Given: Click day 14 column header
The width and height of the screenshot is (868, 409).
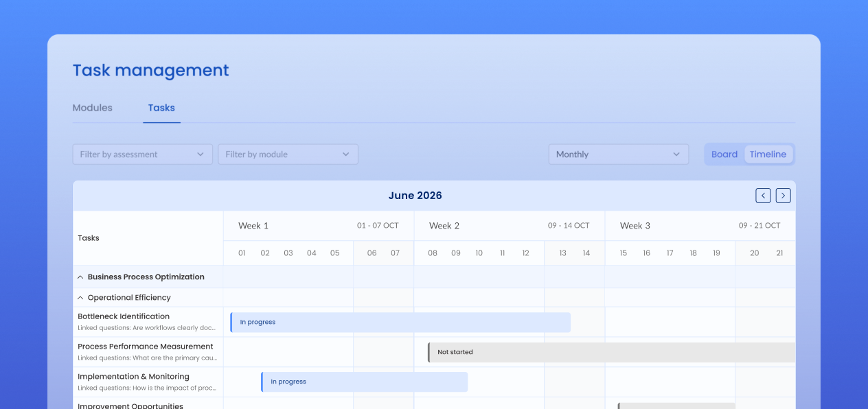Looking at the screenshot, I should click(586, 253).
